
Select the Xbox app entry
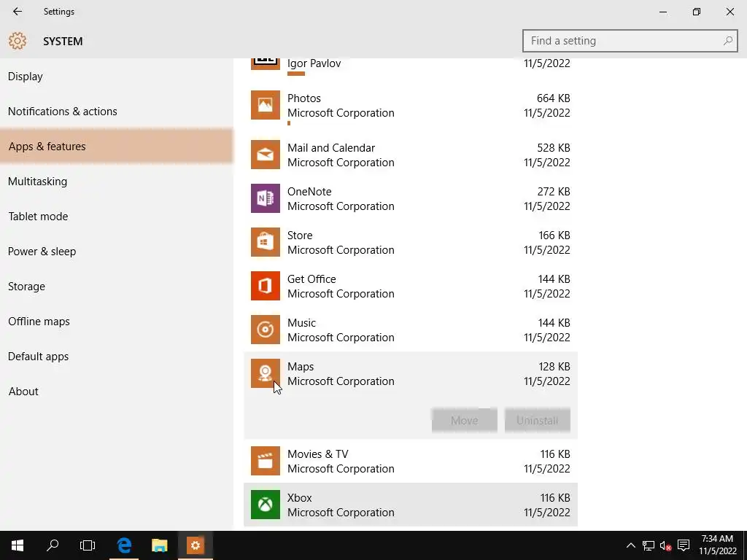[411, 505]
